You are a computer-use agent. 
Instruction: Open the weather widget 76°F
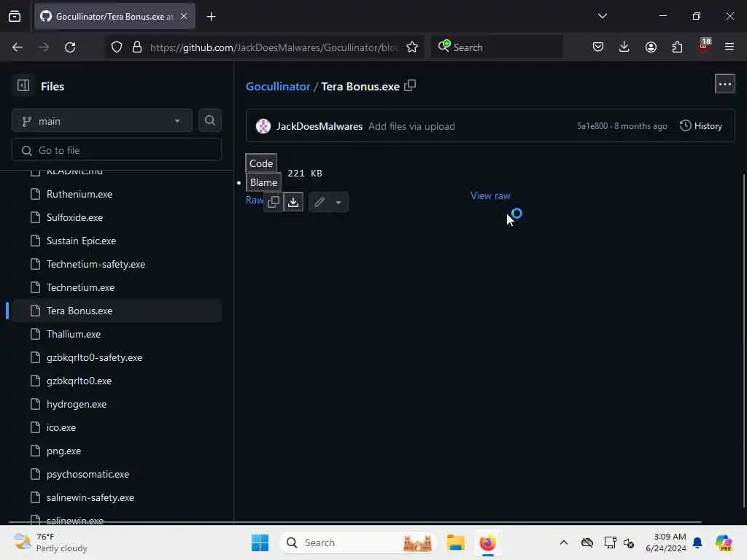(50, 542)
